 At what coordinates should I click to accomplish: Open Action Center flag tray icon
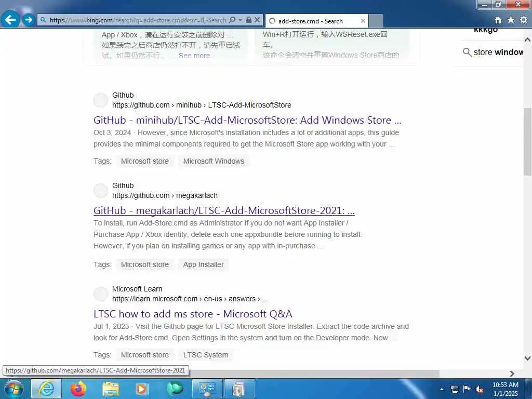(467, 389)
